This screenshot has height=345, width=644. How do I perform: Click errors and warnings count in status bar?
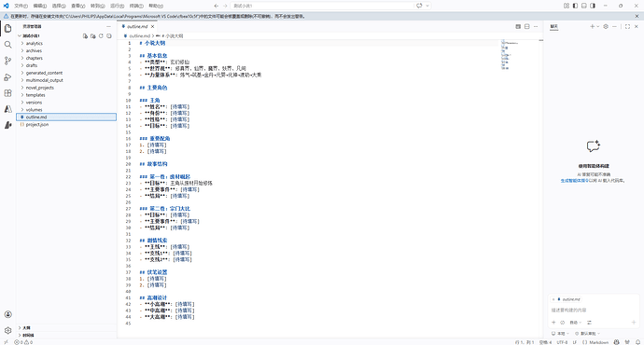point(23,342)
